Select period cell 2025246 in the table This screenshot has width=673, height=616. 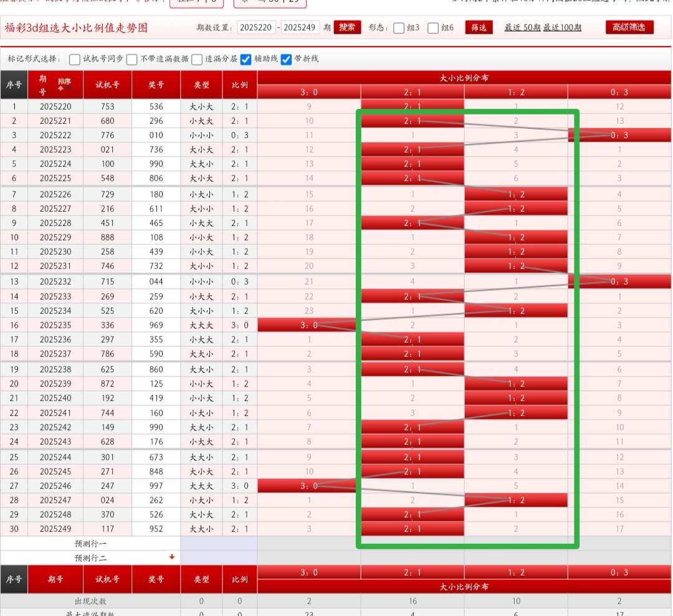click(x=56, y=486)
